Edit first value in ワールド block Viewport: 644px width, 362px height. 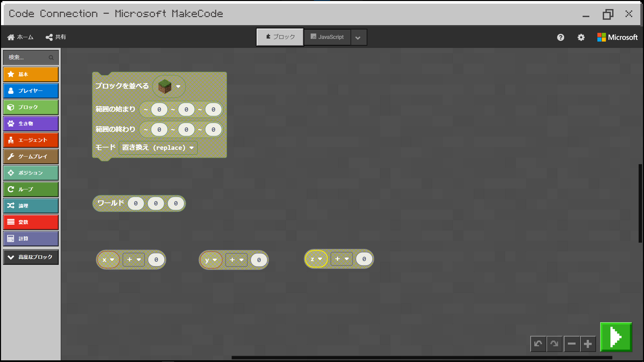136,203
